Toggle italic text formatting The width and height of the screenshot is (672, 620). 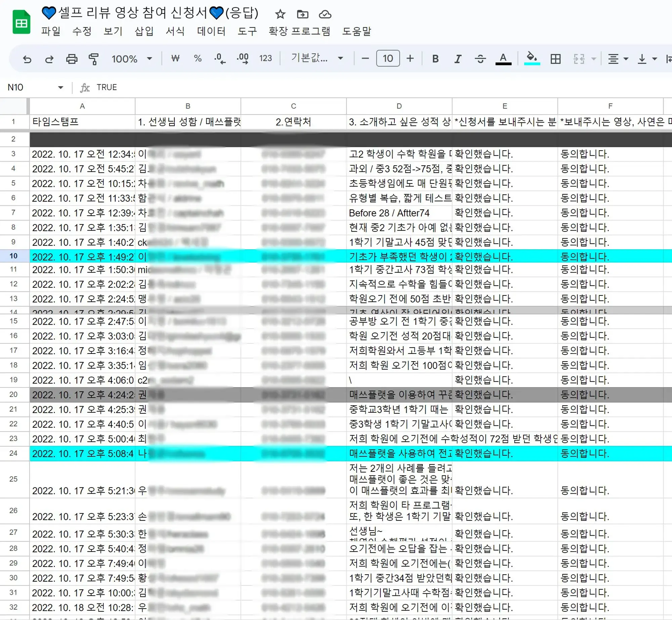tap(458, 59)
